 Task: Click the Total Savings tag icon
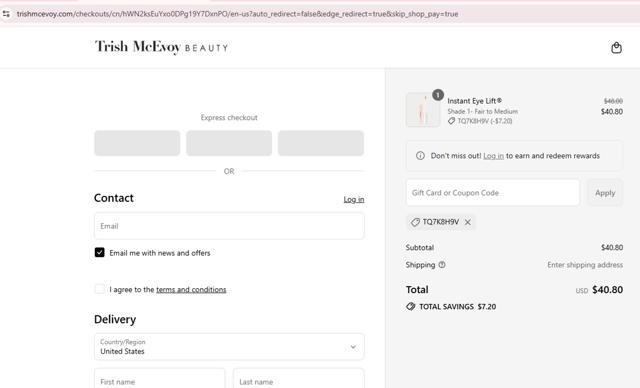tap(411, 306)
